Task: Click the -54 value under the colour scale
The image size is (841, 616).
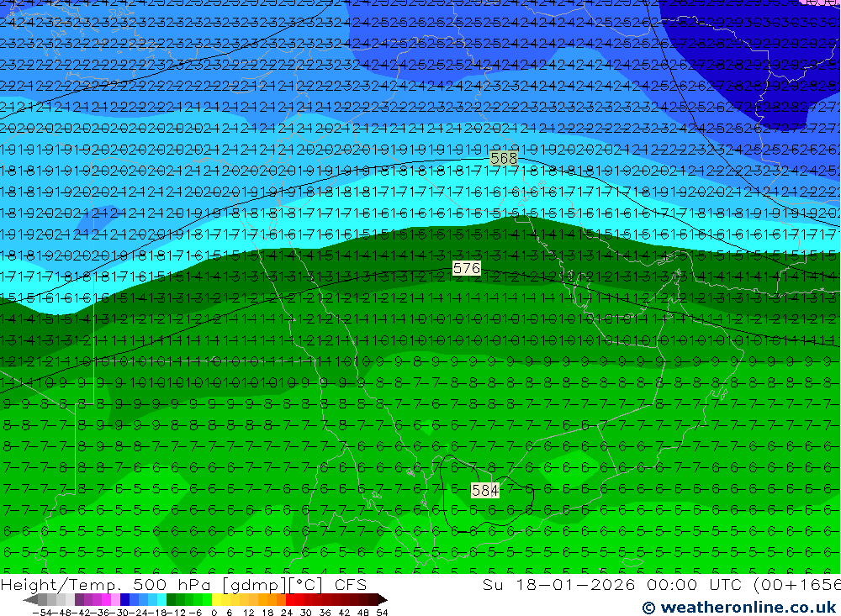Action: [42, 613]
